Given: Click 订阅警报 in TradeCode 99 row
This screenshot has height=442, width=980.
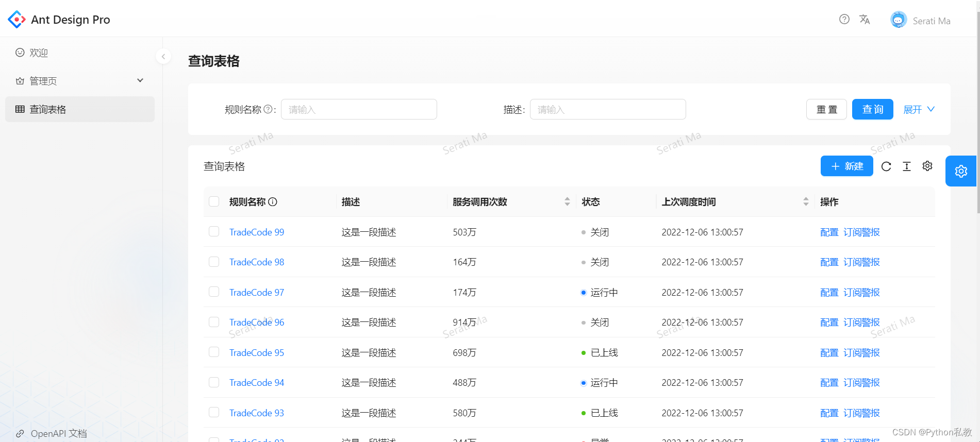Looking at the screenshot, I should tap(861, 232).
